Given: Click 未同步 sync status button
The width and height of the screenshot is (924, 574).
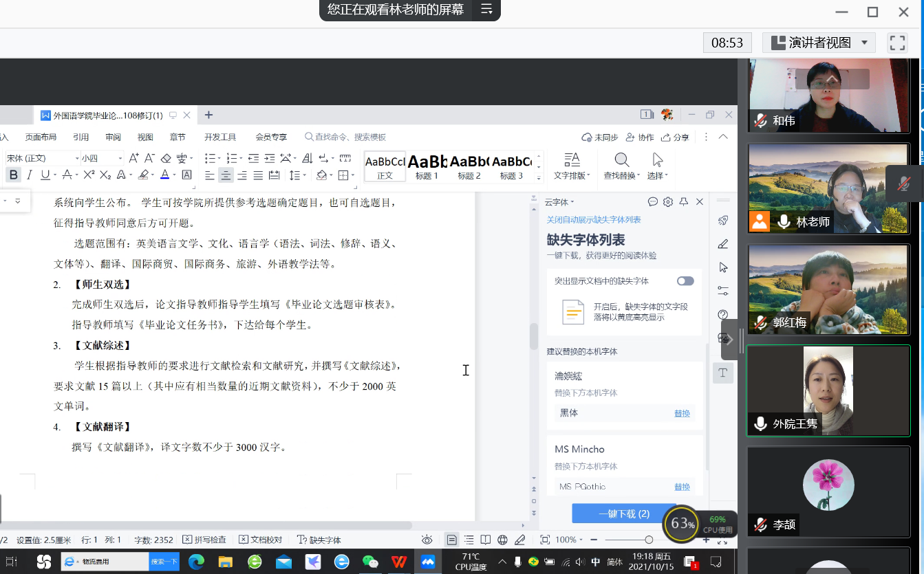Looking at the screenshot, I should [600, 137].
